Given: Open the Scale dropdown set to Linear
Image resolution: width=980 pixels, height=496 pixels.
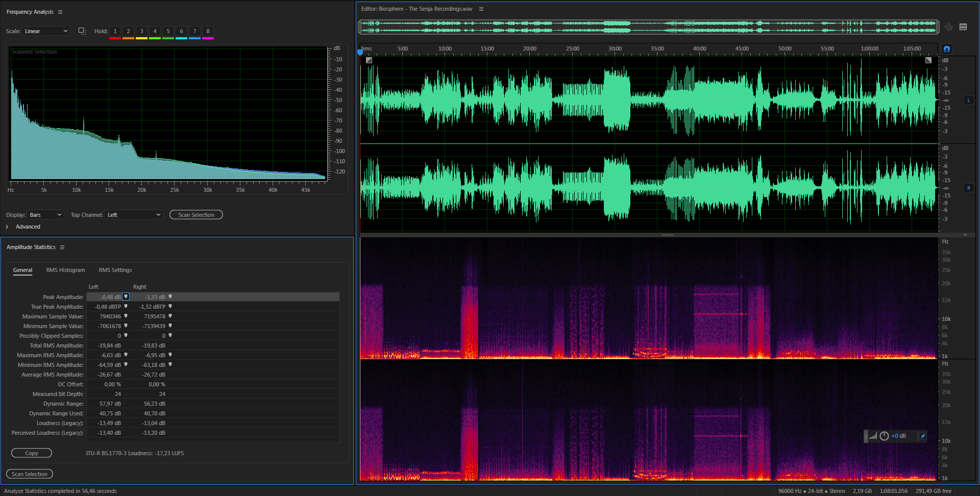Looking at the screenshot, I should click(x=46, y=31).
